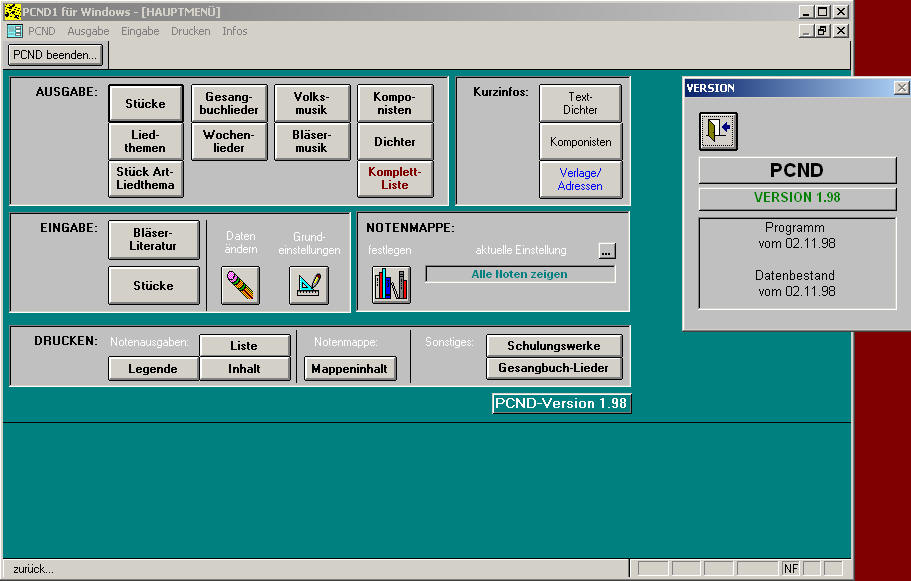Click the exit door icon in VERSION window
The width and height of the screenshot is (911, 581).
[718, 131]
